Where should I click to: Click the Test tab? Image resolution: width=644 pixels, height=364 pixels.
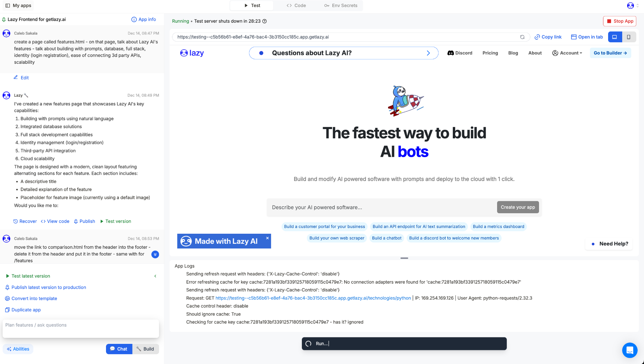[x=252, y=5]
